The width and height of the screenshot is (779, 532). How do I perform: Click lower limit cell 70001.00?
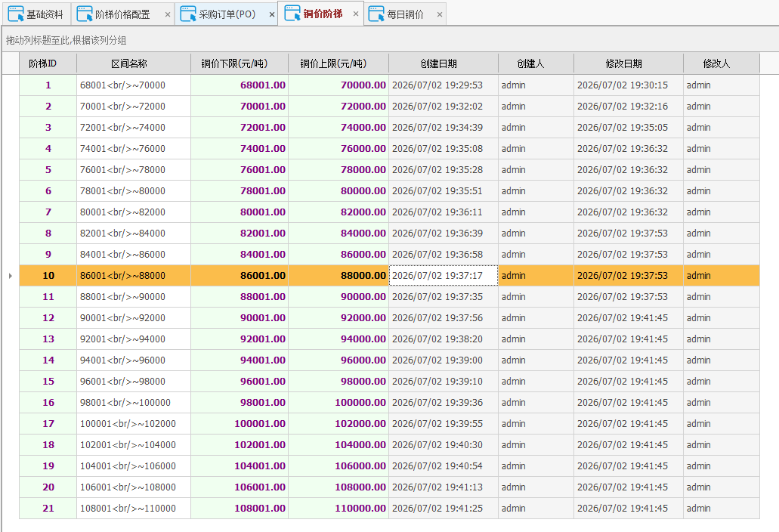coord(240,107)
